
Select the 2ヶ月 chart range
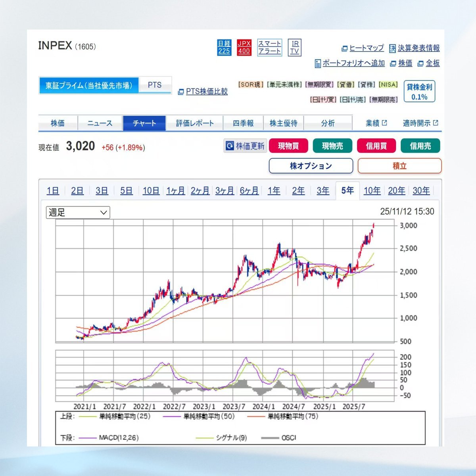200,191
